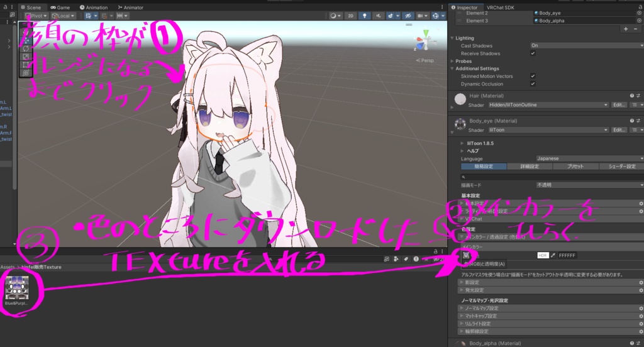Screen dimensions: 644x347
Task: Switch the scene view to 2D mode
Action: 350,16
